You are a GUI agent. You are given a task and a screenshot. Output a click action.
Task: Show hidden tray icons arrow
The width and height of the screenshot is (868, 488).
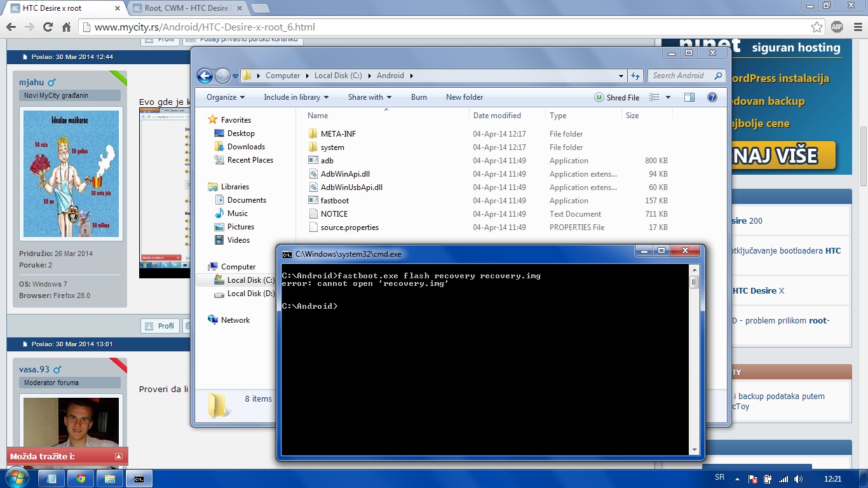pyautogui.click(x=737, y=478)
